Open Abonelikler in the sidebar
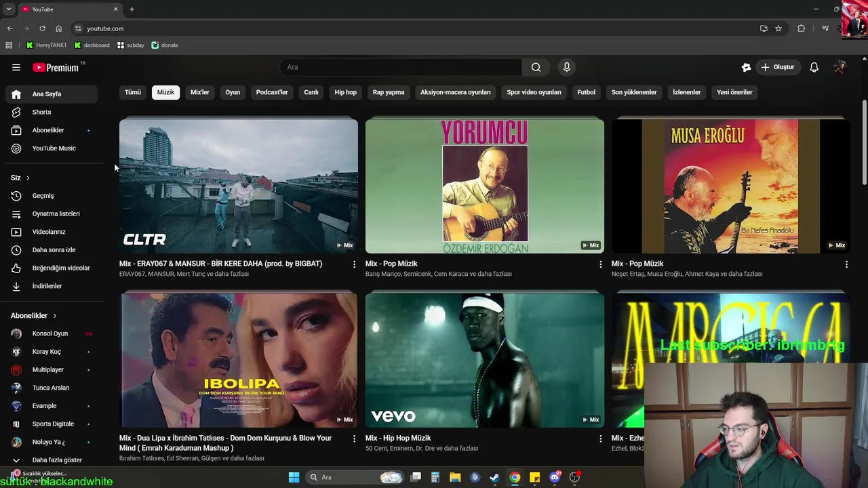The height and width of the screenshot is (488, 868). [52, 130]
